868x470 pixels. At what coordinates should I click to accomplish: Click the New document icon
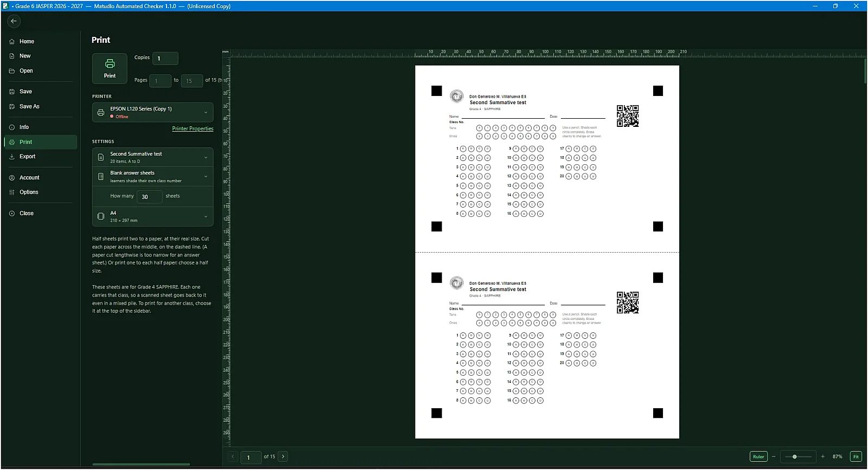point(12,56)
